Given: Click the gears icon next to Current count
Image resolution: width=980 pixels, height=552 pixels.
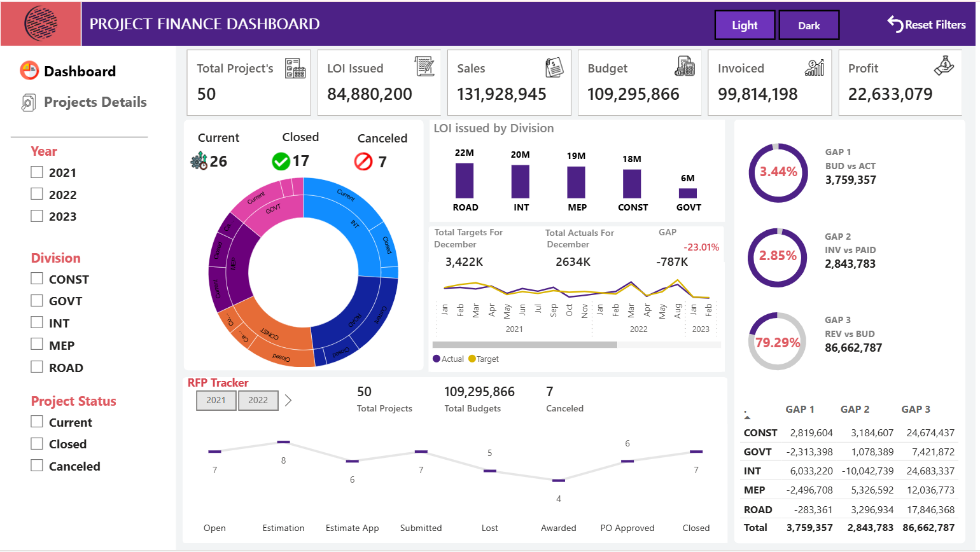Looking at the screenshot, I should click(x=198, y=161).
